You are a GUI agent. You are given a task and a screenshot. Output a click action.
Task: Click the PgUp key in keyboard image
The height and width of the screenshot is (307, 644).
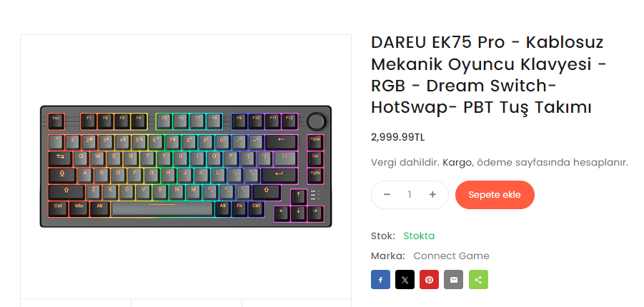tap(315, 141)
